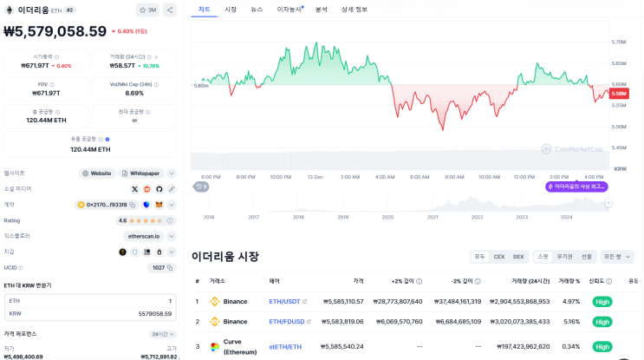This screenshot has height=360, width=644.
Task: Open the stETH/ETH pair link
Action: click(285, 347)
